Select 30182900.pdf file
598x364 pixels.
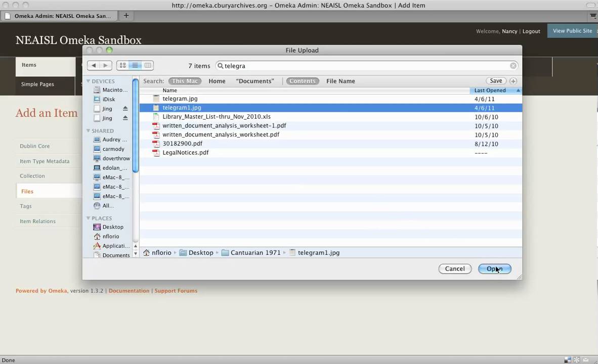tap(331, 144)
